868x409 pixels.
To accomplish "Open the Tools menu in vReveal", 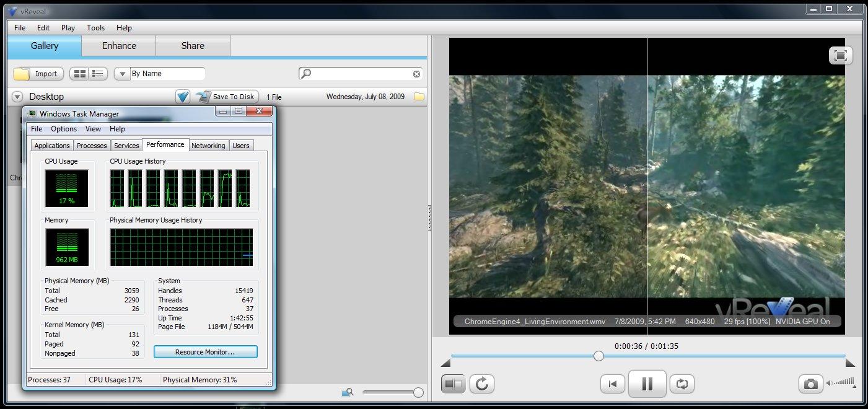I will click(x=95, y=28).
